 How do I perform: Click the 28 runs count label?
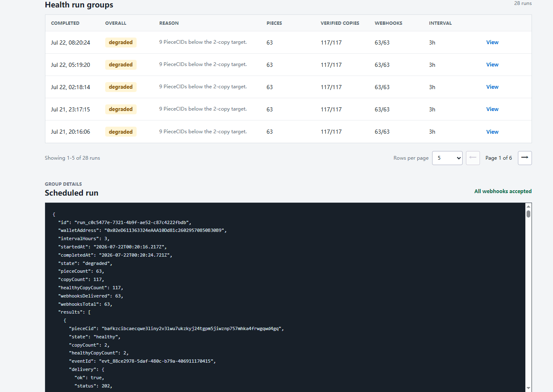pos(523,3)
